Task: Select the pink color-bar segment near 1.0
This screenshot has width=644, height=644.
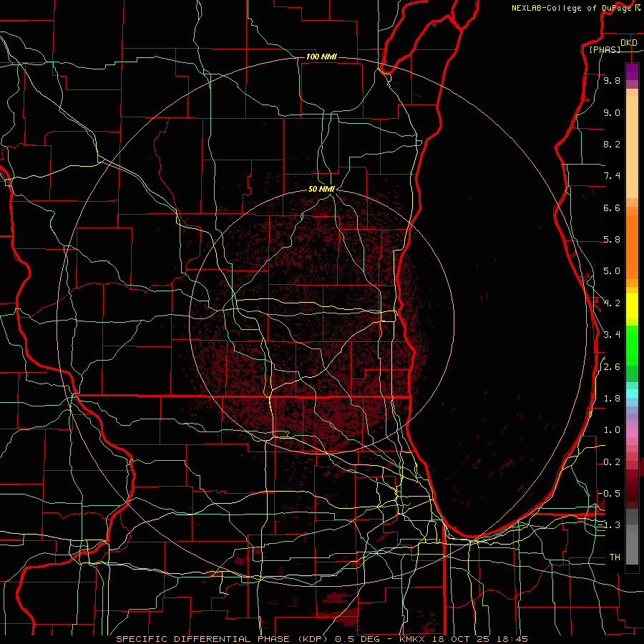Action: [632, 434]
